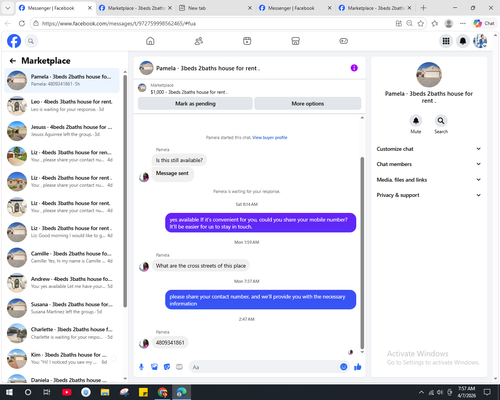Open View buyer profile link
This screenshot has width=500, height=400.
[x=270, y=137]
